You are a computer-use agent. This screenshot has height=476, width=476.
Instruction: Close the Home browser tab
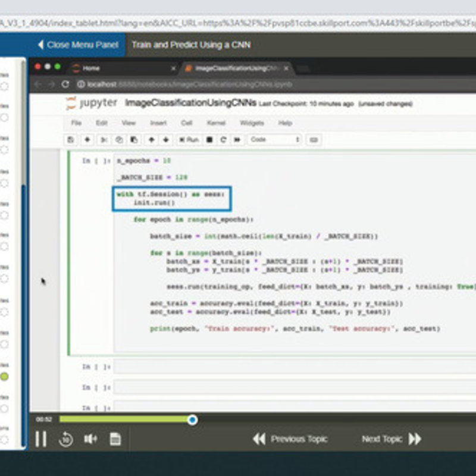(173, 68)
